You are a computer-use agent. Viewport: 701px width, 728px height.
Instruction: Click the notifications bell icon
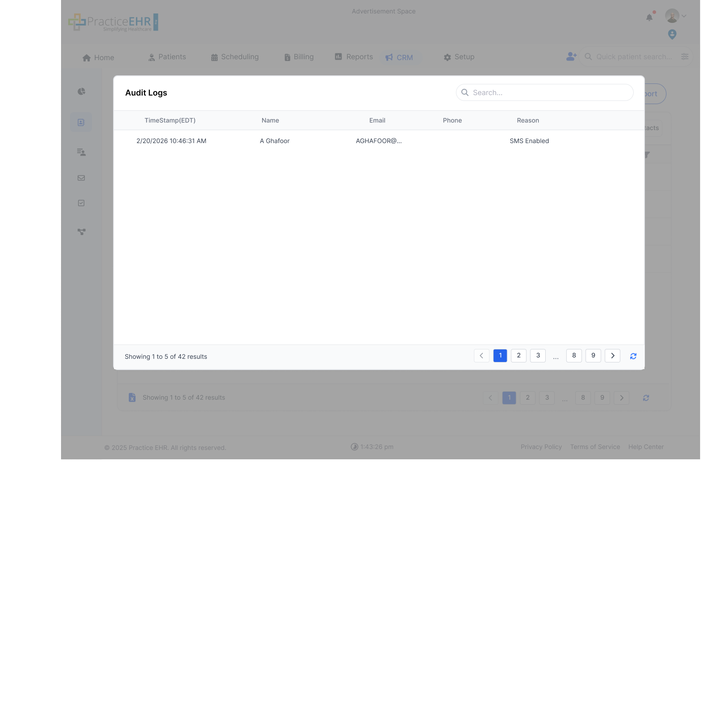(x=649, y=17)
